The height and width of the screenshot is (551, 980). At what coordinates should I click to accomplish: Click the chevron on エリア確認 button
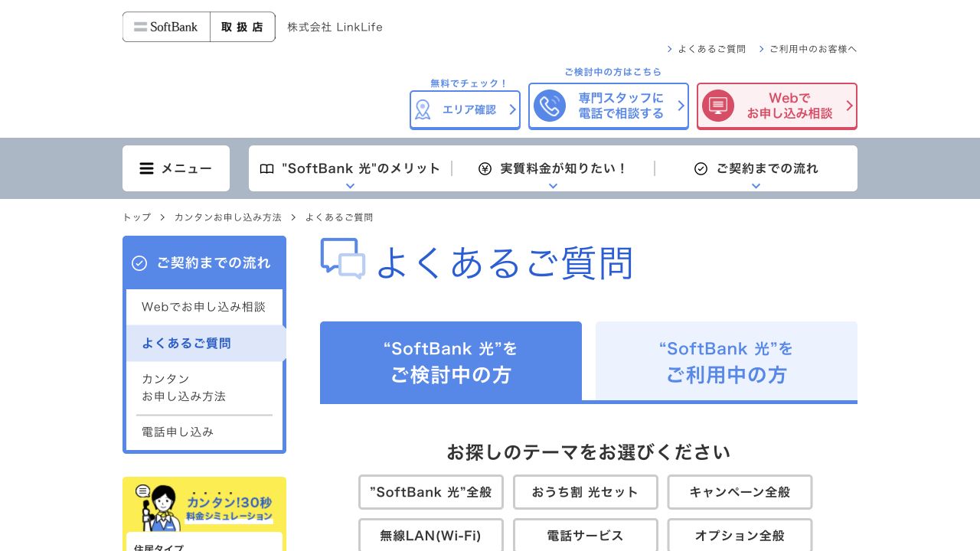click(x=512, y=110)
